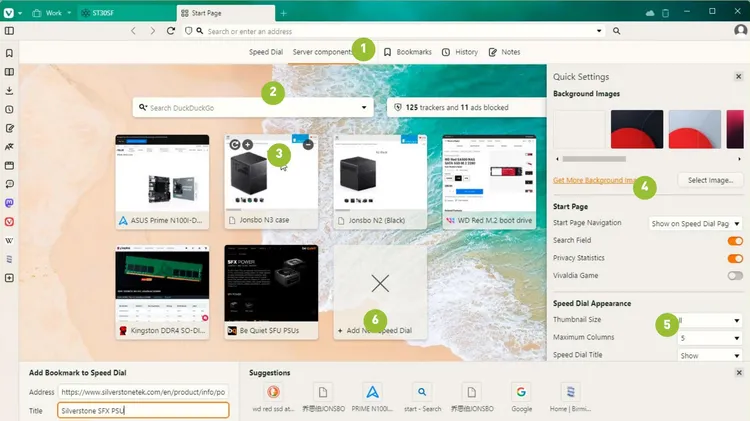Pick the Google suggestion
This screenshot has width=750, height=421.
(521, 398)
